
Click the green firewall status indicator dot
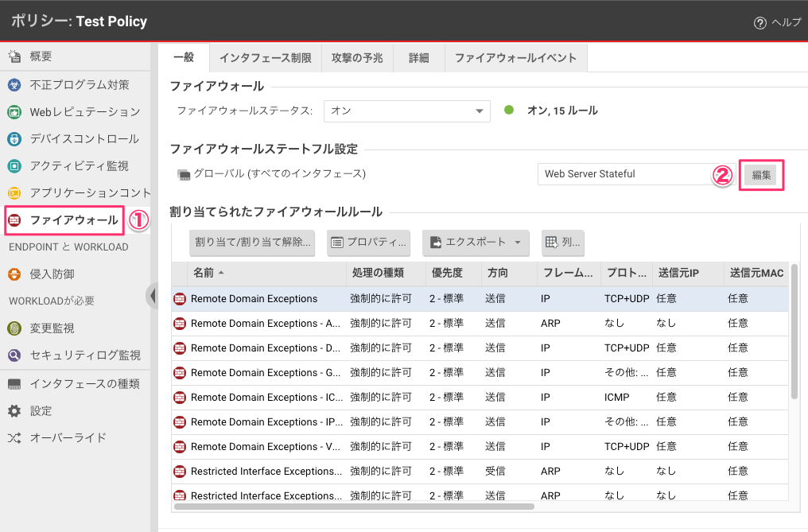coord(509,110)
